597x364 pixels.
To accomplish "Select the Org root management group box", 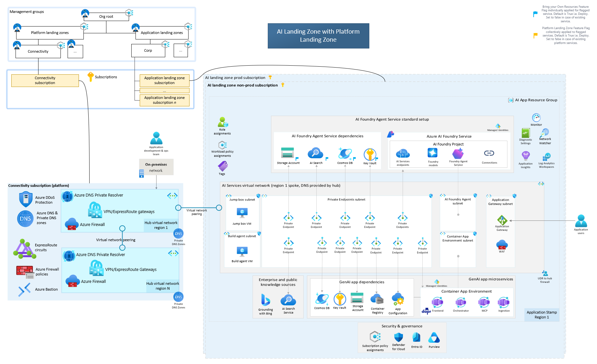I will [106, 16].
